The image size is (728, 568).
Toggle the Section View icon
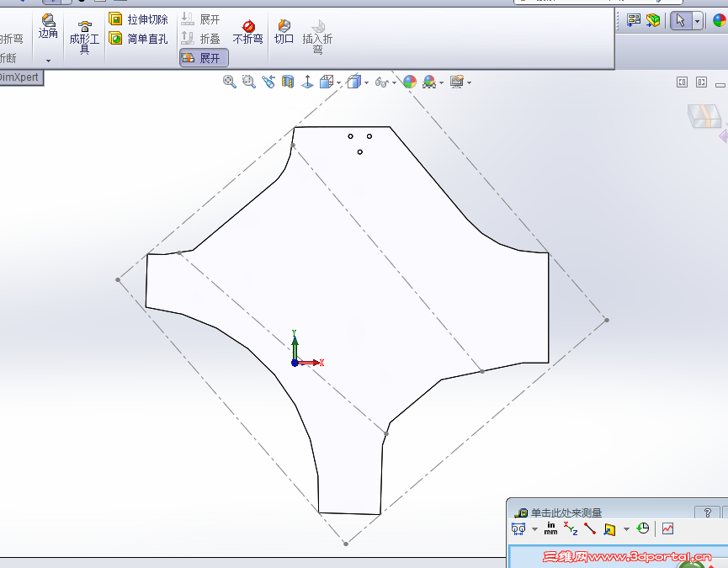coord(288,82)
